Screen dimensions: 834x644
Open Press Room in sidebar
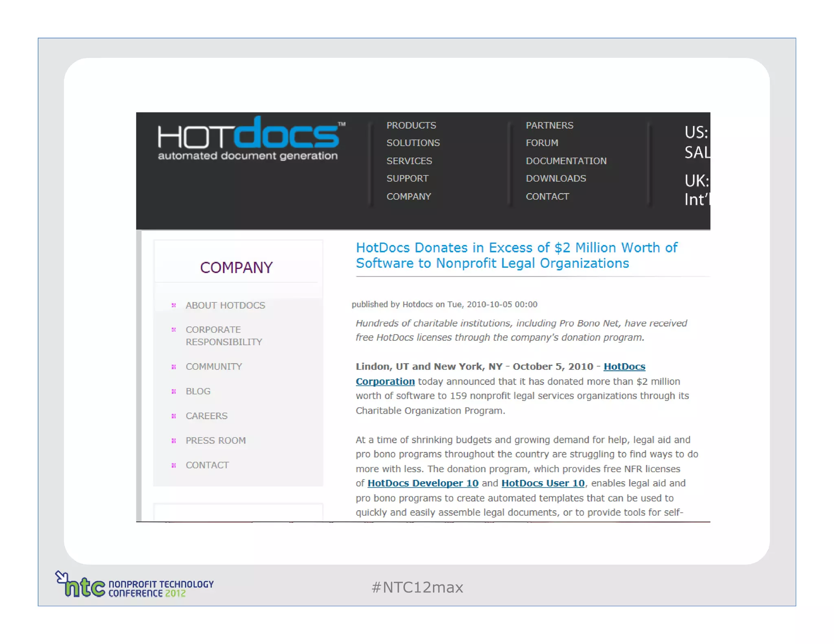click(215, 440)
